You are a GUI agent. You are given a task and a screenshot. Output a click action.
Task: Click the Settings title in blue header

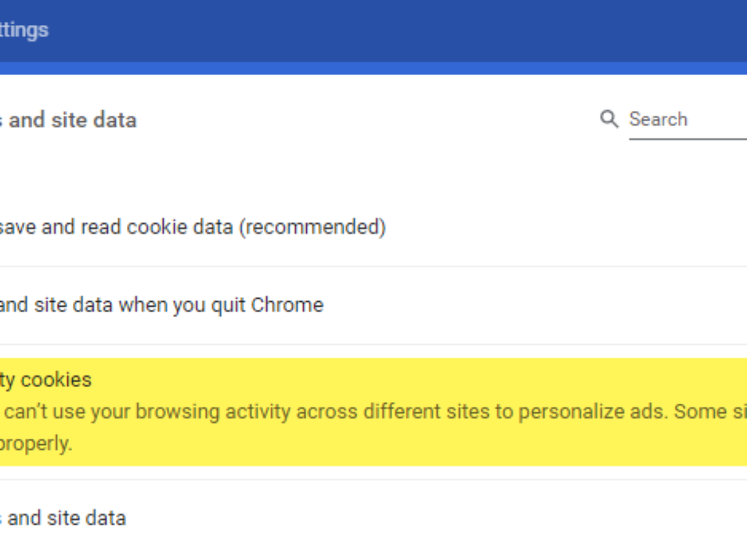click(x=24, y=29)
